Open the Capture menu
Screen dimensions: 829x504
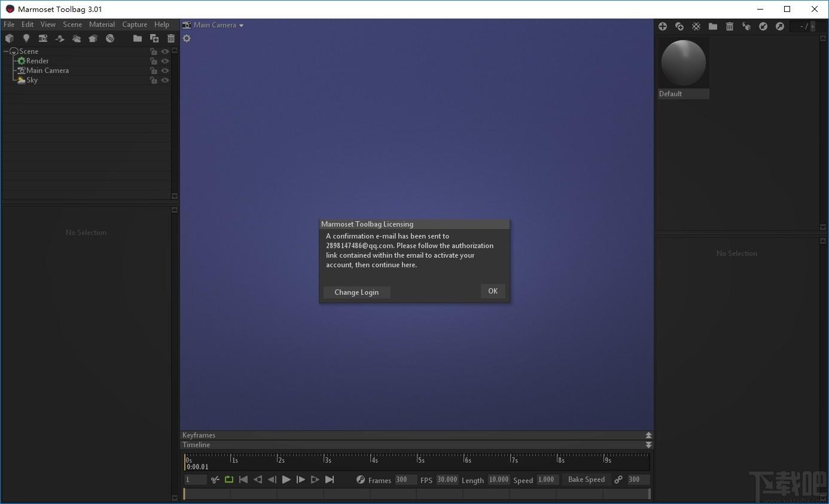pyautogui.click(x=135, y=25)
